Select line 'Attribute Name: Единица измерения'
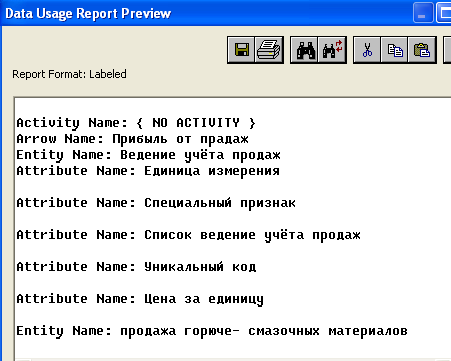451x361 pixels. click(x=148, y=171)
